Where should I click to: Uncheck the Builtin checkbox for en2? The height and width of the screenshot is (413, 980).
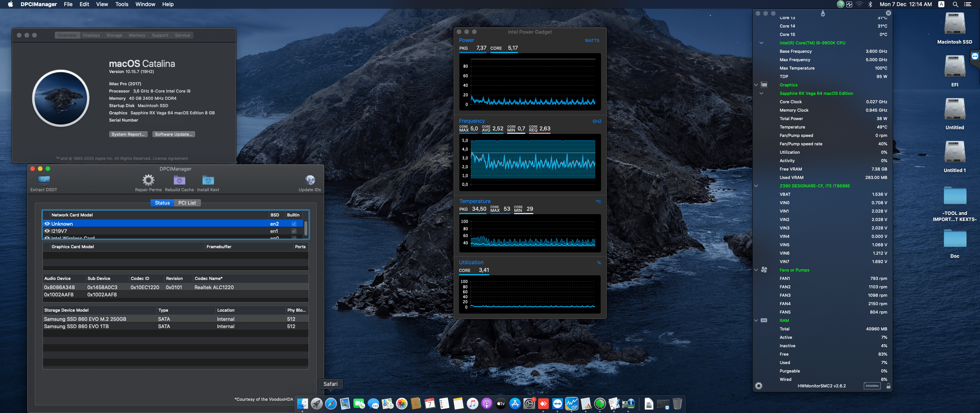click(x=294, y=223)
